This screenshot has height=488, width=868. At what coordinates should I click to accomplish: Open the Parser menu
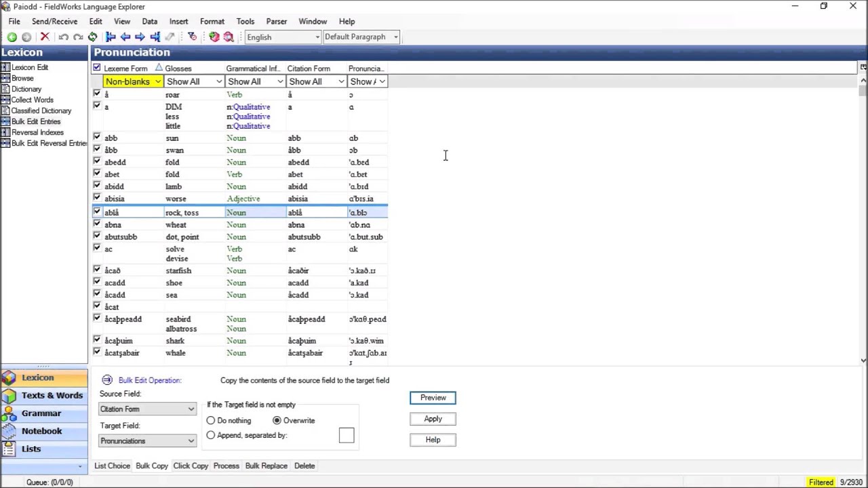coord(276,22)
